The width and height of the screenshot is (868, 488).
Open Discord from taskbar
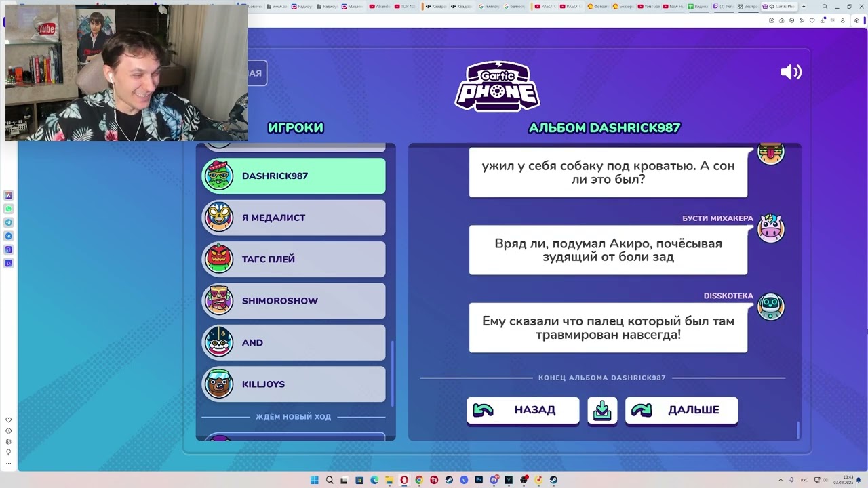tap(494, 480)
